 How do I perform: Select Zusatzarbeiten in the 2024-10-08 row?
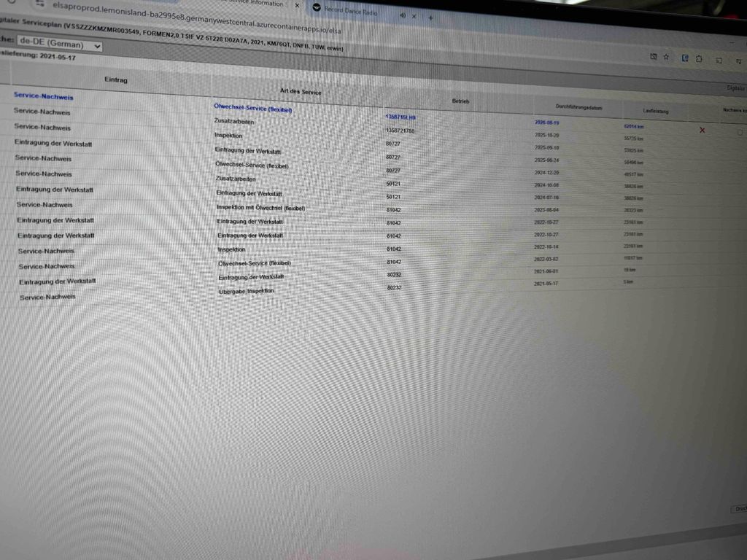tap(236, 179)
